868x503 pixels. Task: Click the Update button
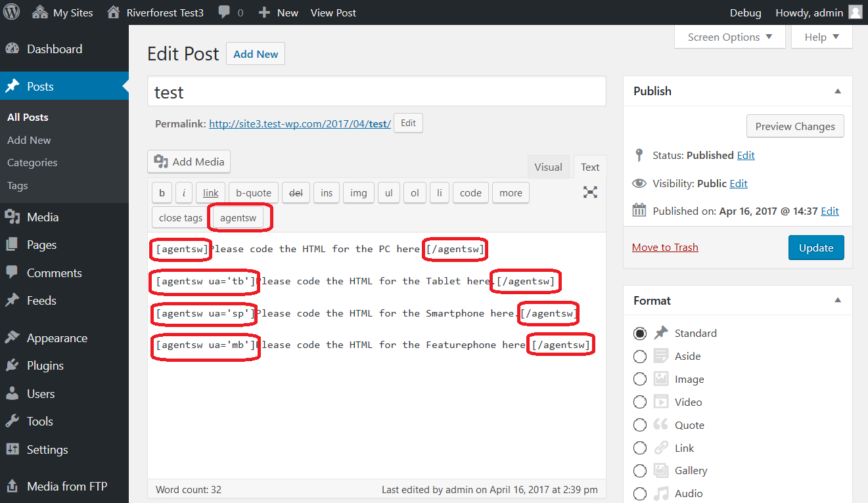click(x=816, y=248)
